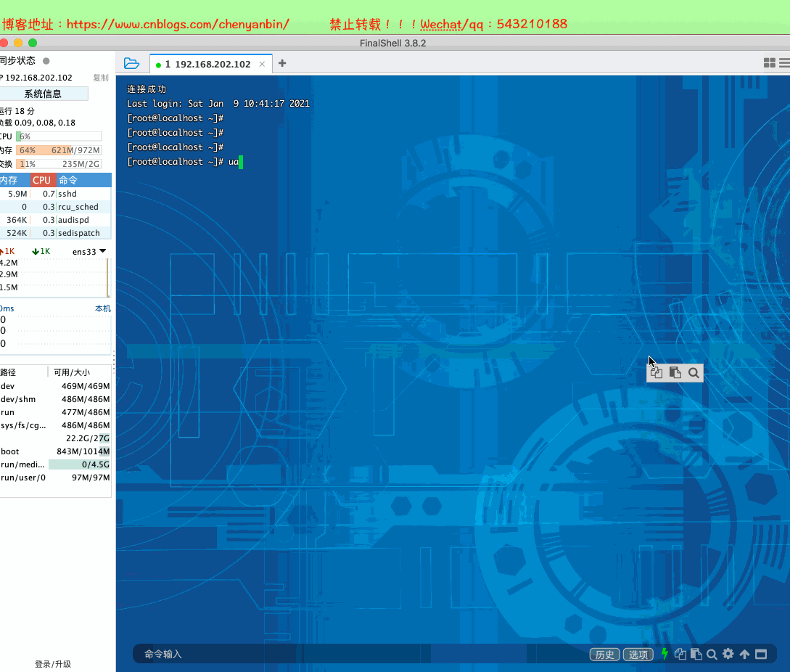Image resolution: width=790 pixels, height=672 pixels.
Task: Select the audispd process row
Action: (x=55, y=220)
